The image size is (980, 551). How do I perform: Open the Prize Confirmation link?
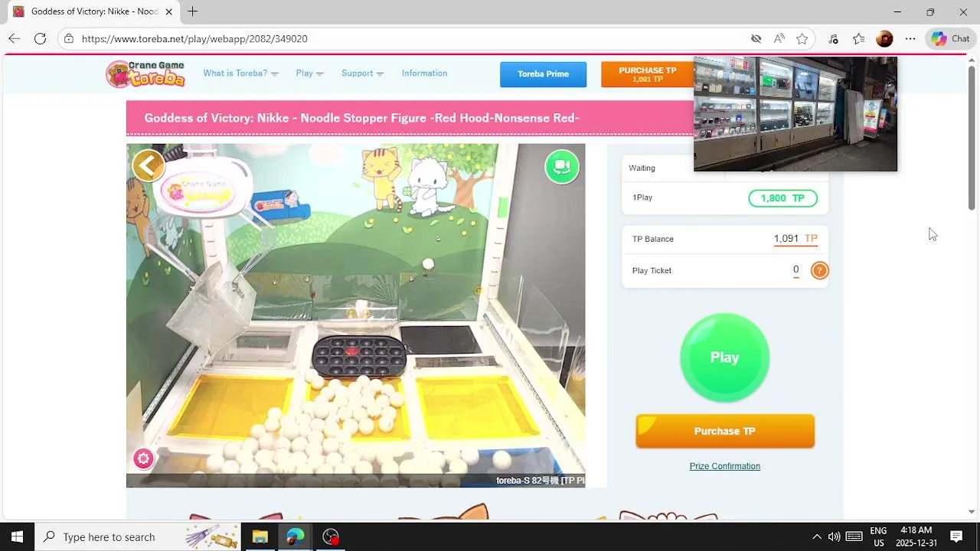coord(725,466)
